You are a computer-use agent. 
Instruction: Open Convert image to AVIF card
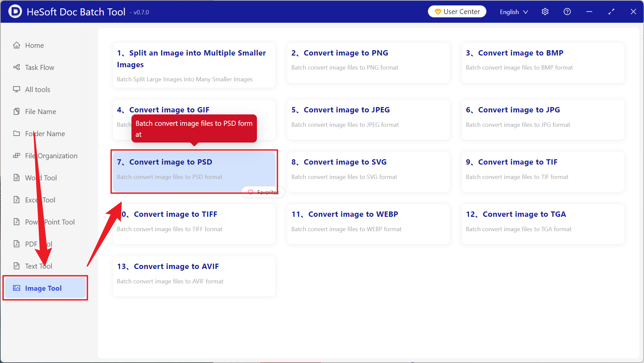194,276
